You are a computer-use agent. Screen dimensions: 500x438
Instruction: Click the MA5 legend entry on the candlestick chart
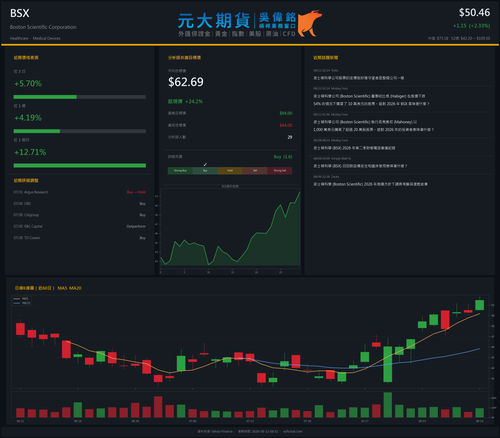click(x=21, y=299)
